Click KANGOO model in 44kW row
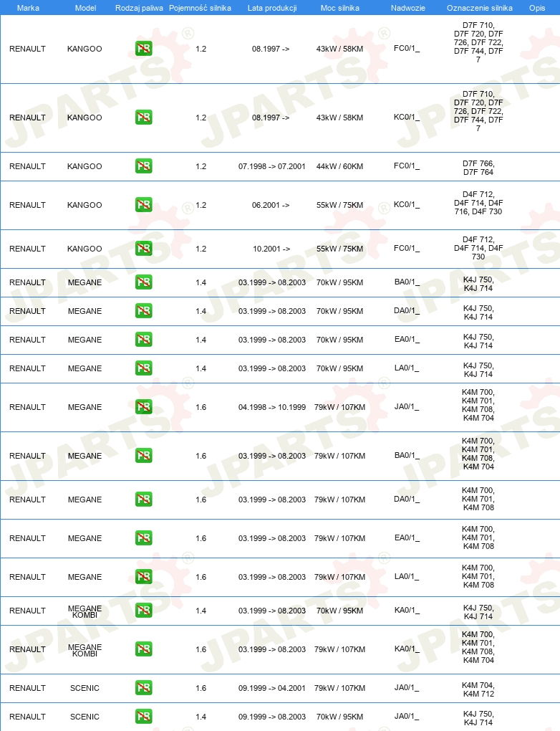The height and width of the screenshot is (731, 560). click(85, 166)
